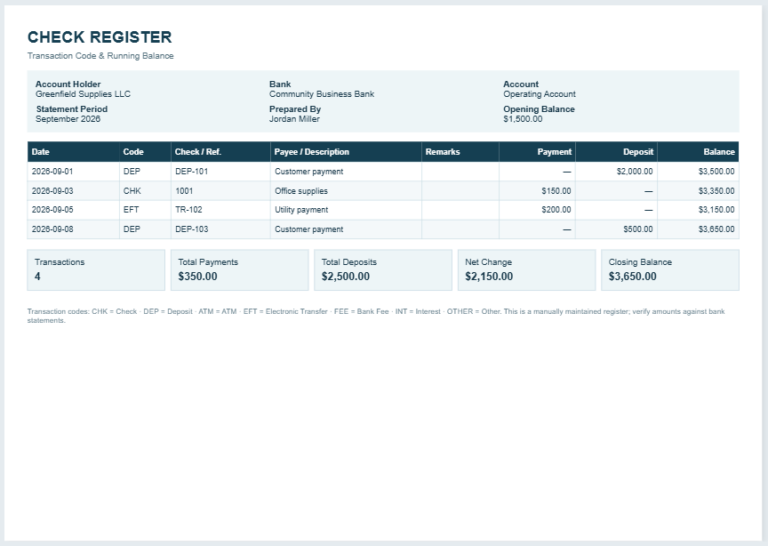Click the CHECK REGISTER title
Screen dimensions: 768x546
(x=99, y=37)
